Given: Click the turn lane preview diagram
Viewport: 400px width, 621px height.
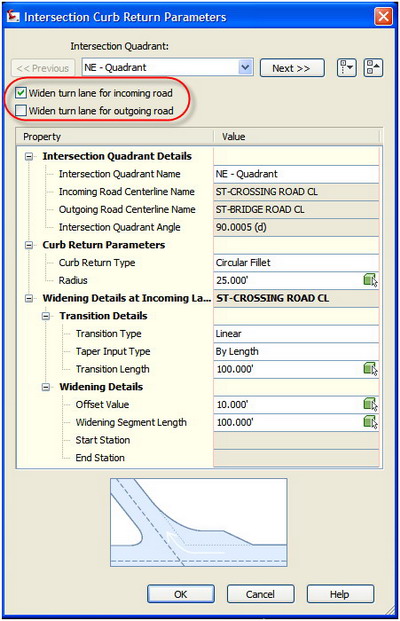Looking at the screenshot, I should click(199, 522).
